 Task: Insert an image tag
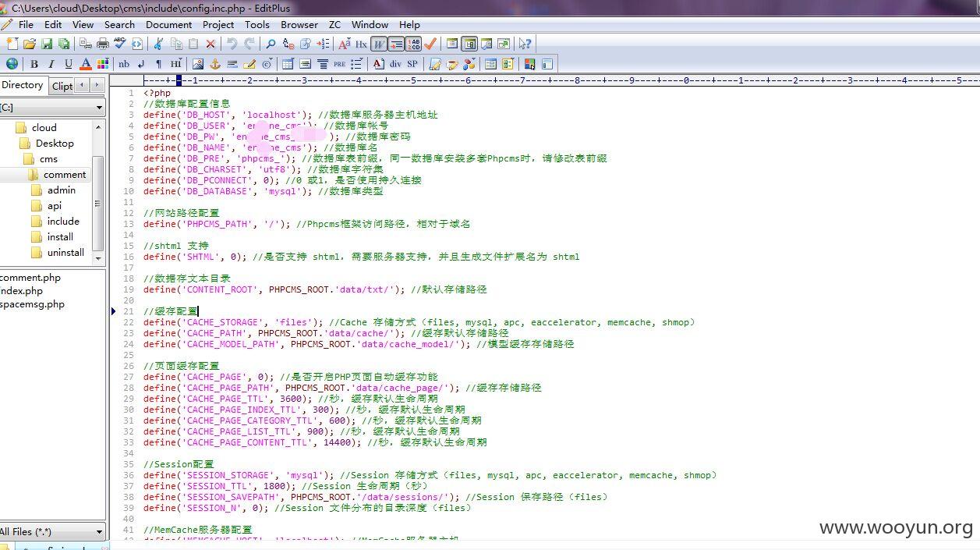[x=198, y=64]
